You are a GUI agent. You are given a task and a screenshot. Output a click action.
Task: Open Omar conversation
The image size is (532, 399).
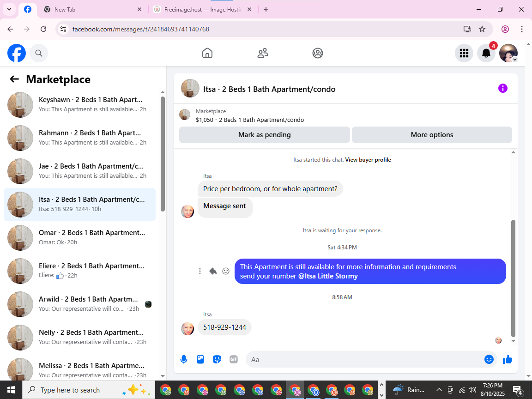[79, 237]
